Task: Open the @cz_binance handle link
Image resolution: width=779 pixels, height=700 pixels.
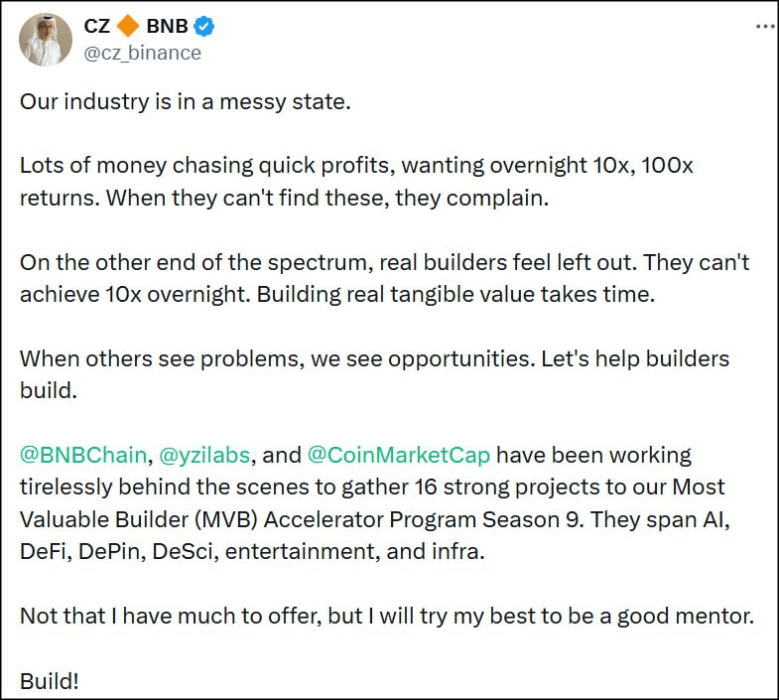Action: click(143, 53)
